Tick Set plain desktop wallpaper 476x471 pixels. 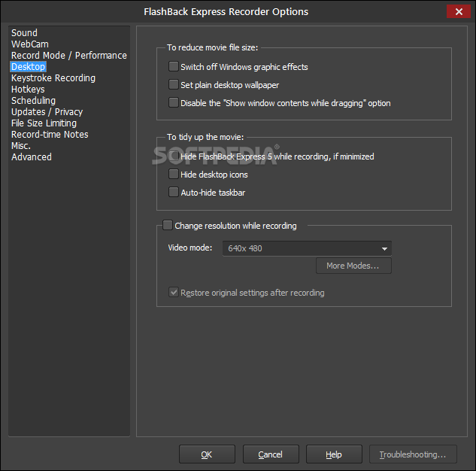[174, 84]
